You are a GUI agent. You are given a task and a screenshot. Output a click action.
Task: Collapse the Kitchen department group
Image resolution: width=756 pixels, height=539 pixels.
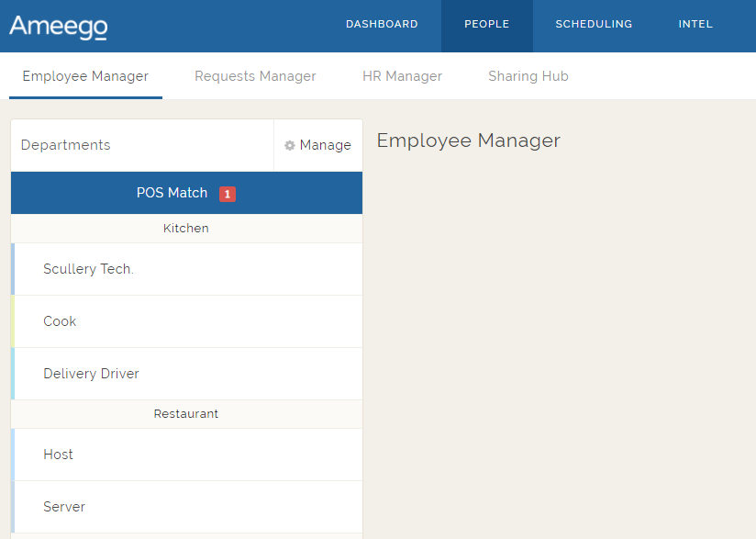click(186, 229)
